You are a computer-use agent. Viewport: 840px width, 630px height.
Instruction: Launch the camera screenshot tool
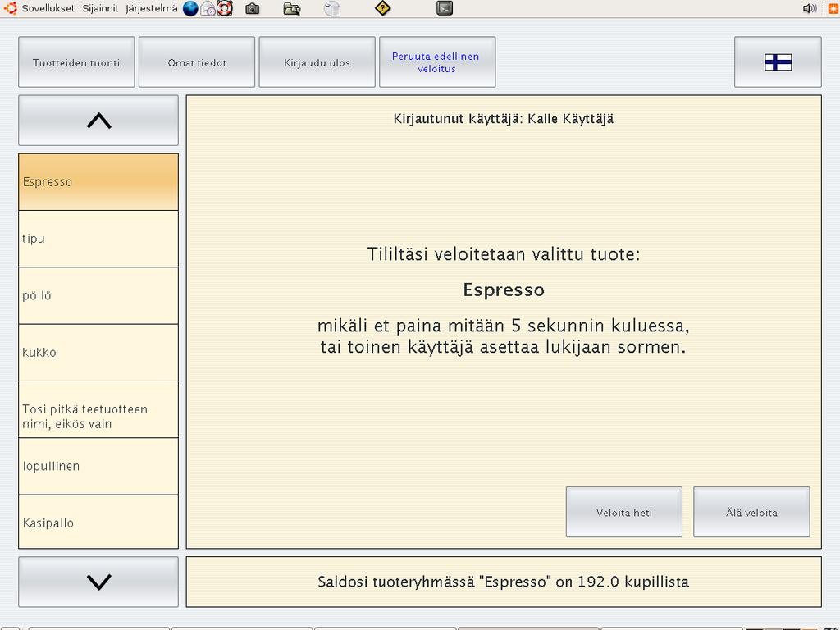point(253,9)
